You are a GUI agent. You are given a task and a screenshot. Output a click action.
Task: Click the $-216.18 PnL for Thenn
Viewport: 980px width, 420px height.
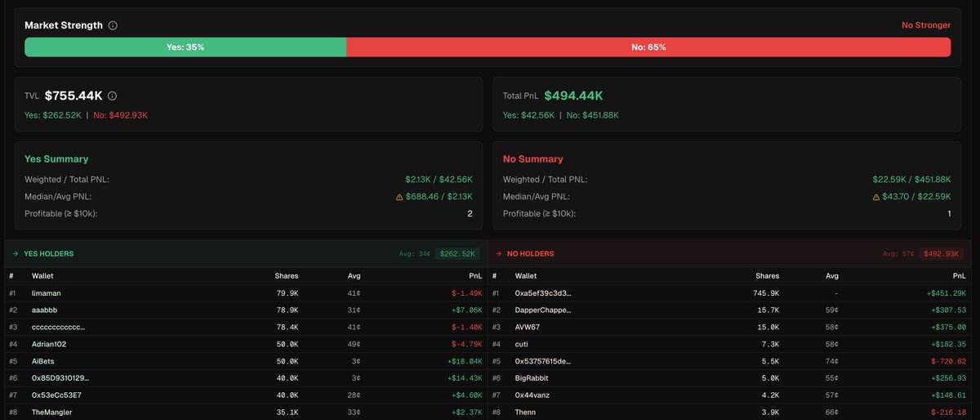(x=951, y=412)
